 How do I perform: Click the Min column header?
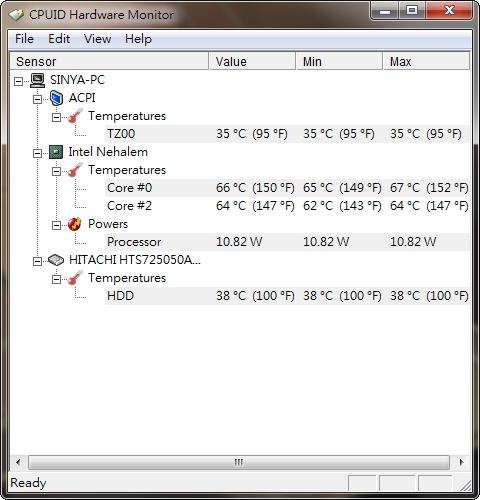pos(339,61)
